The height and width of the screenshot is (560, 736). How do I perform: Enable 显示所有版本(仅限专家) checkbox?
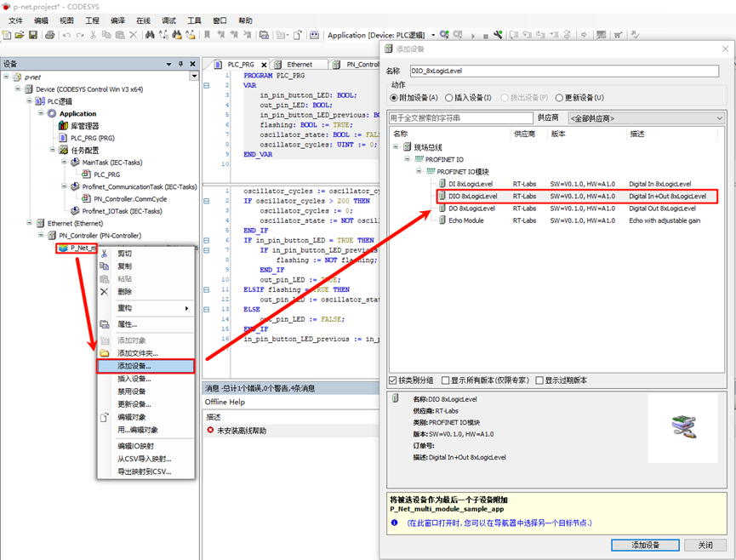click(447, 380)
